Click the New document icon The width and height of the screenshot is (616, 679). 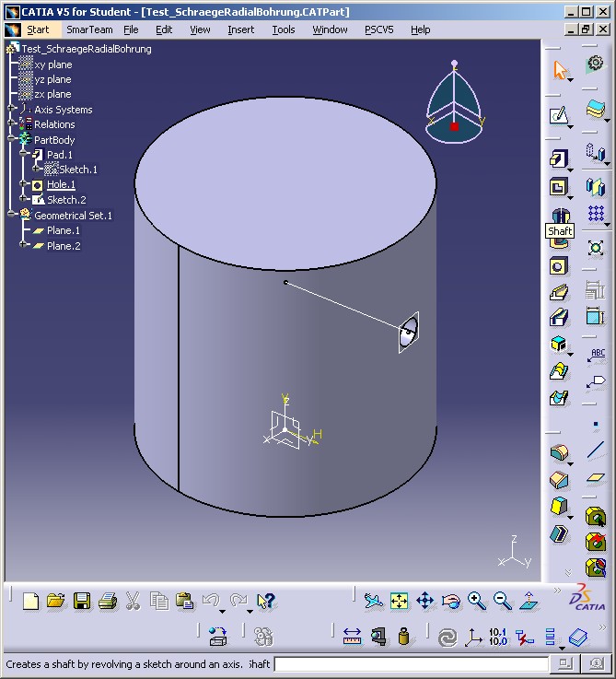pos(30,601)
